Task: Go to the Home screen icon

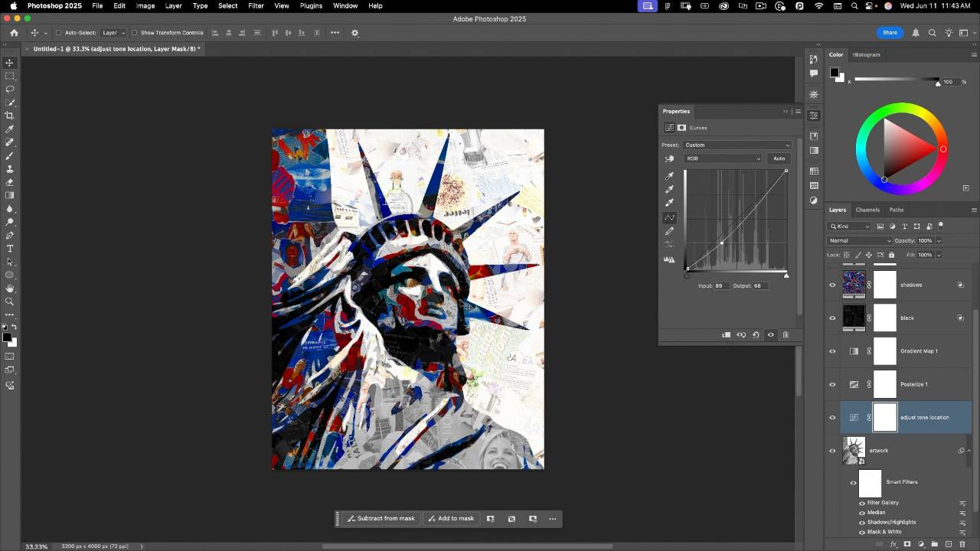Action: coord(14,33)
